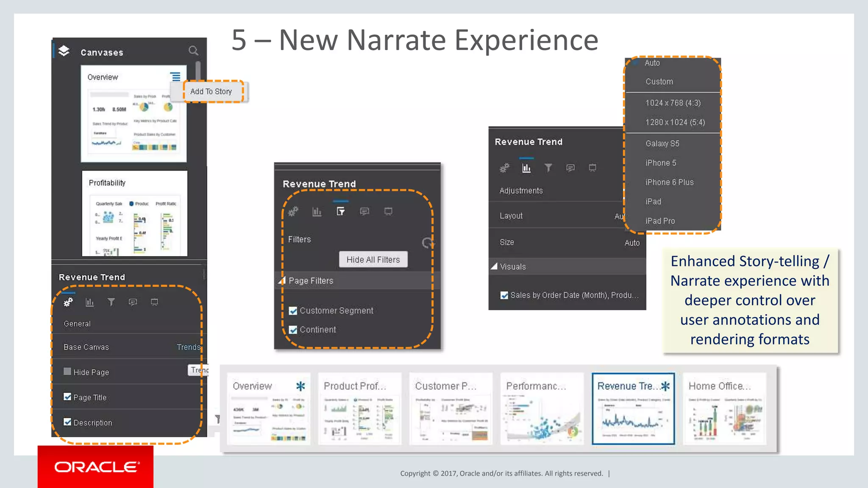Select Filters funnel tab in left Revenue Trend panel
Screen dimensions: 868x488
(x=111, y=302)
